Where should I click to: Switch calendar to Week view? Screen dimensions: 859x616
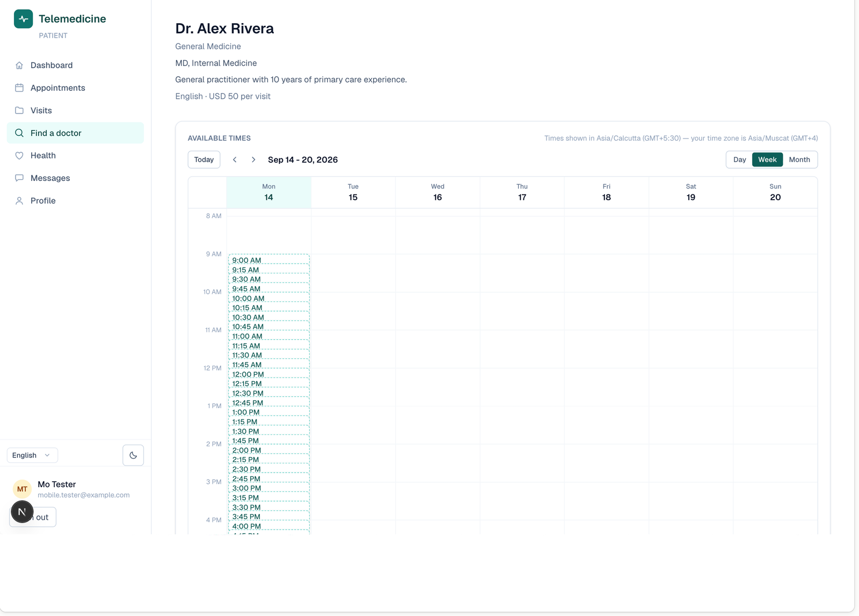(767, 160)
